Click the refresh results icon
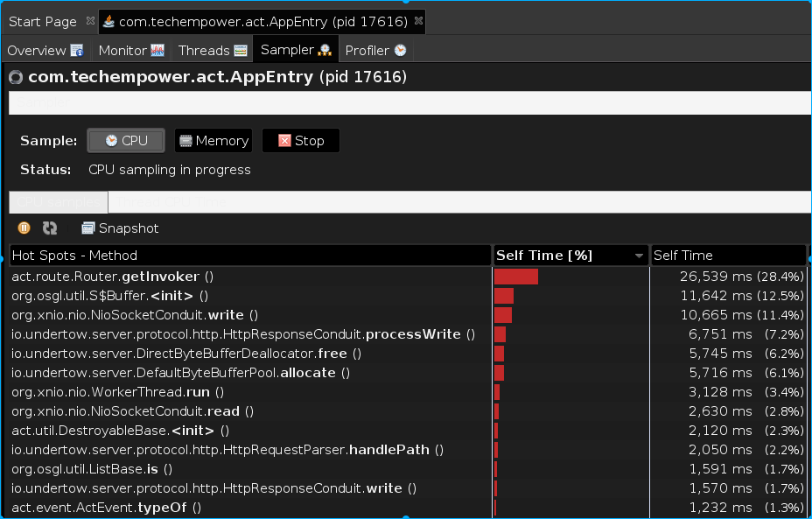 pyautogui.click(x=50, y=228)
